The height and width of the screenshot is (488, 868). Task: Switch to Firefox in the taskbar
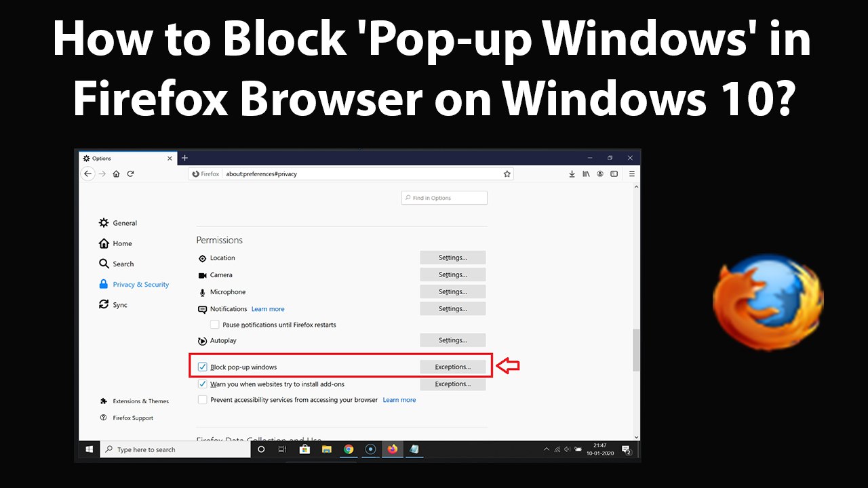[x=392, y=449]
